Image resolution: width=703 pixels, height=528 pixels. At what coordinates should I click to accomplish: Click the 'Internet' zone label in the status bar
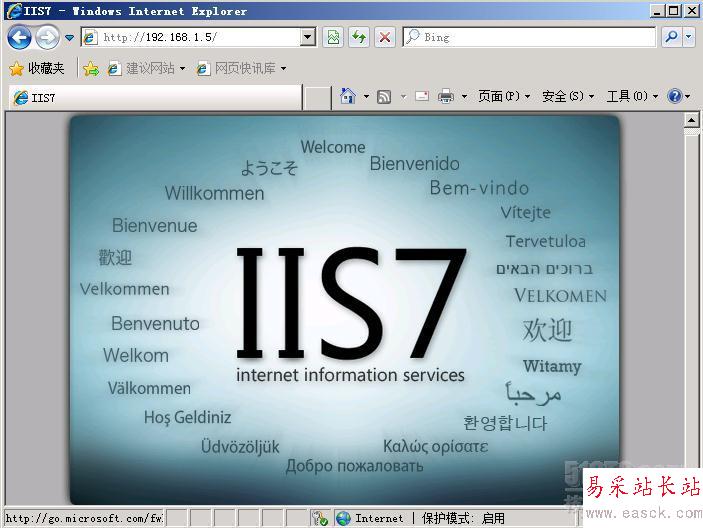tap(379, 519)
